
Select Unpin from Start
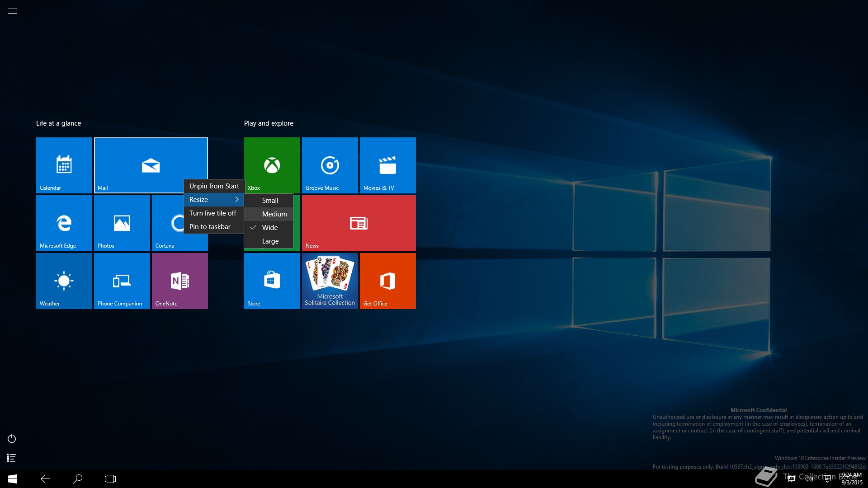pos(214,186)
